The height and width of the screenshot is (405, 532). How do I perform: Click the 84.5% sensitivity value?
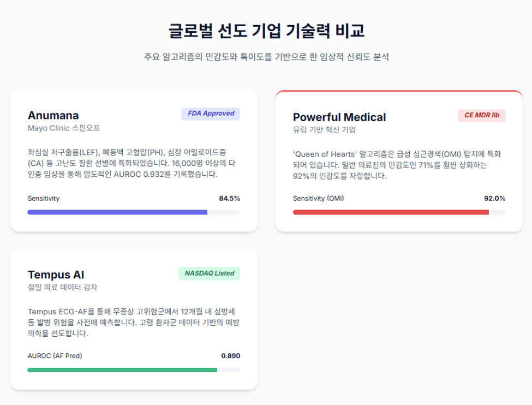(229, 198)
